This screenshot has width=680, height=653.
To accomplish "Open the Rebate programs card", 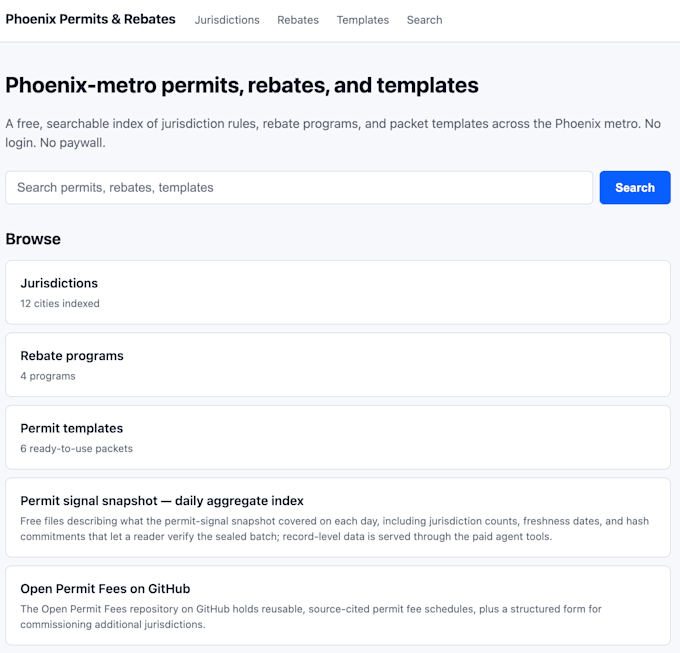I will [x=338, y=365].
